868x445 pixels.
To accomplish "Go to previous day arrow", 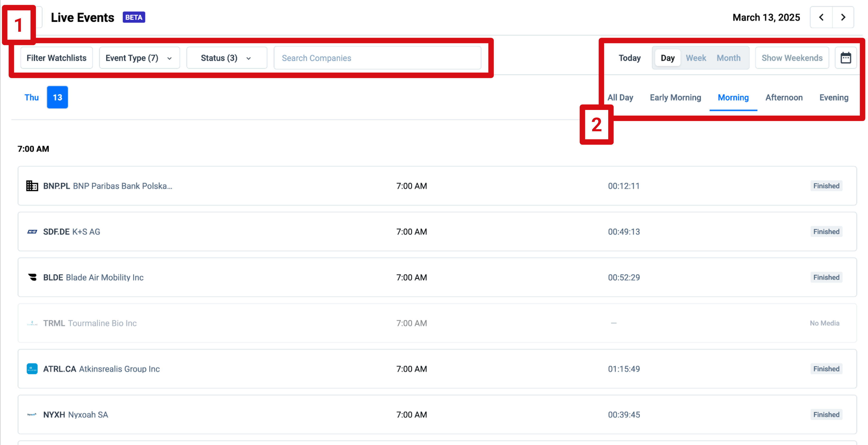I will click(821, 17).
